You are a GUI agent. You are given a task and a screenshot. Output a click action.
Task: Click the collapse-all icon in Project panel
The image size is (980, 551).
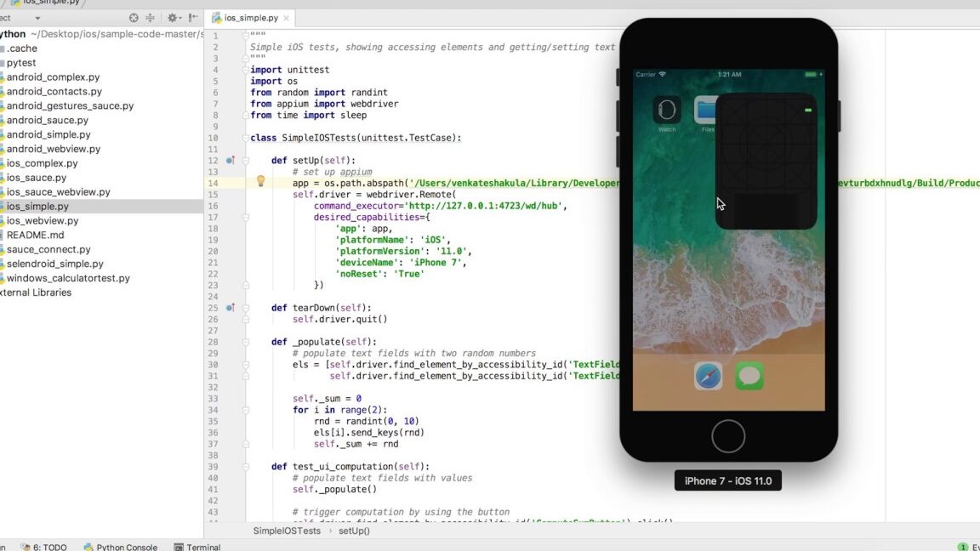tap(150, 18)
